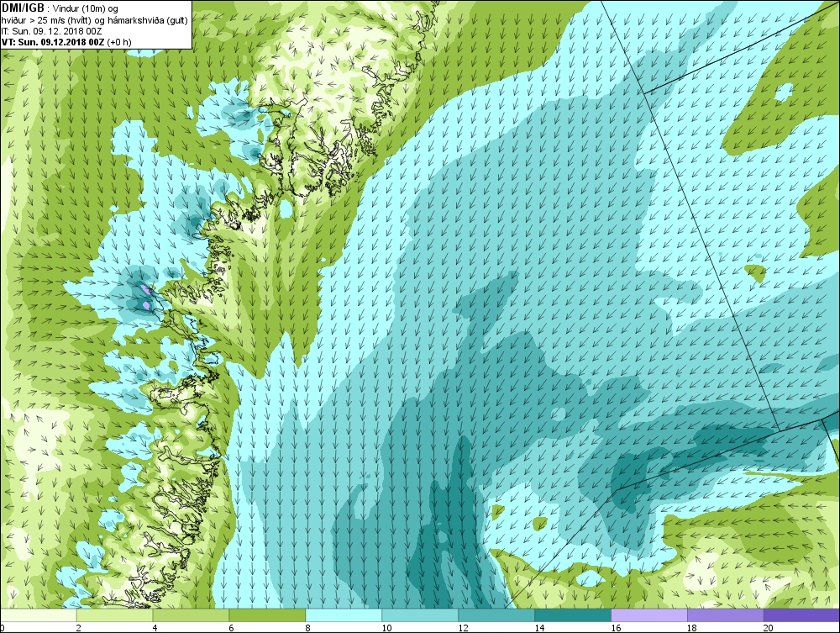
Task: Click the 8–10 m/s pale cyan legend swatch
Action: coord(344,615)
